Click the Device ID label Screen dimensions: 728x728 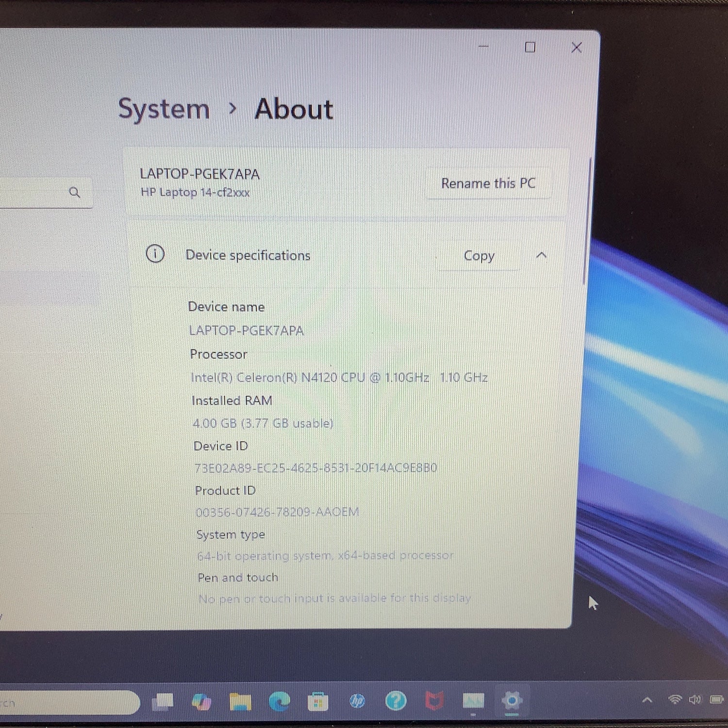tap(221, 446)
